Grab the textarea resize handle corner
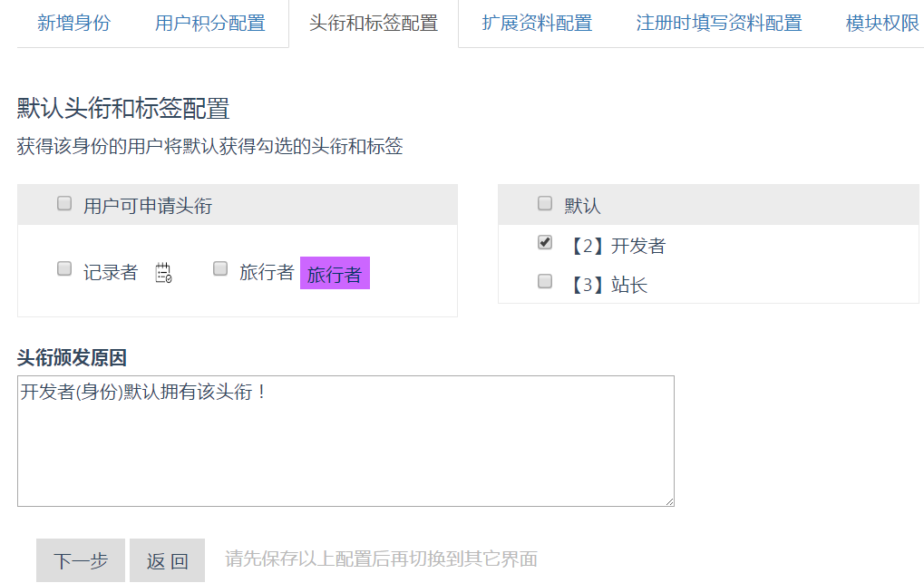The image size is (924, 583). [x=669, y=501]
